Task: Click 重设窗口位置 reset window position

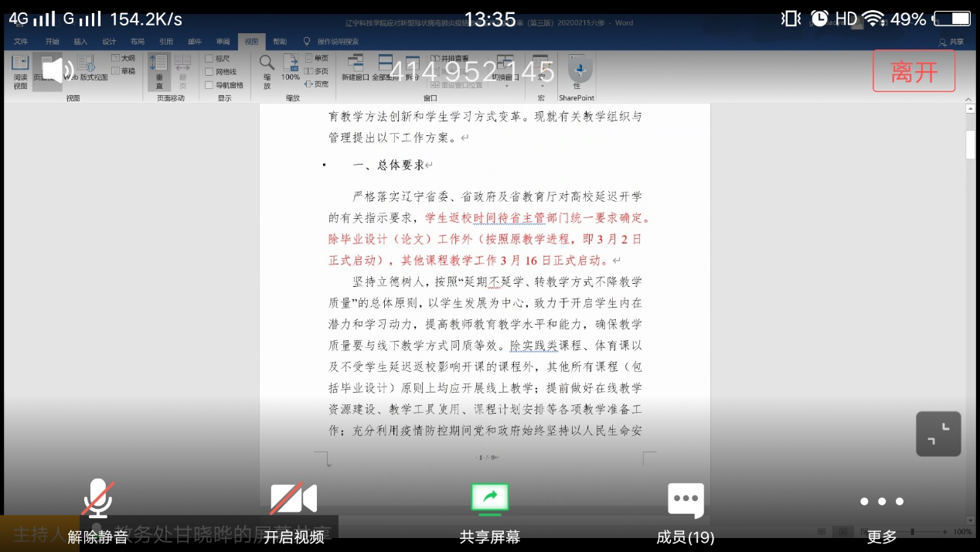Action: coord(456,84)
